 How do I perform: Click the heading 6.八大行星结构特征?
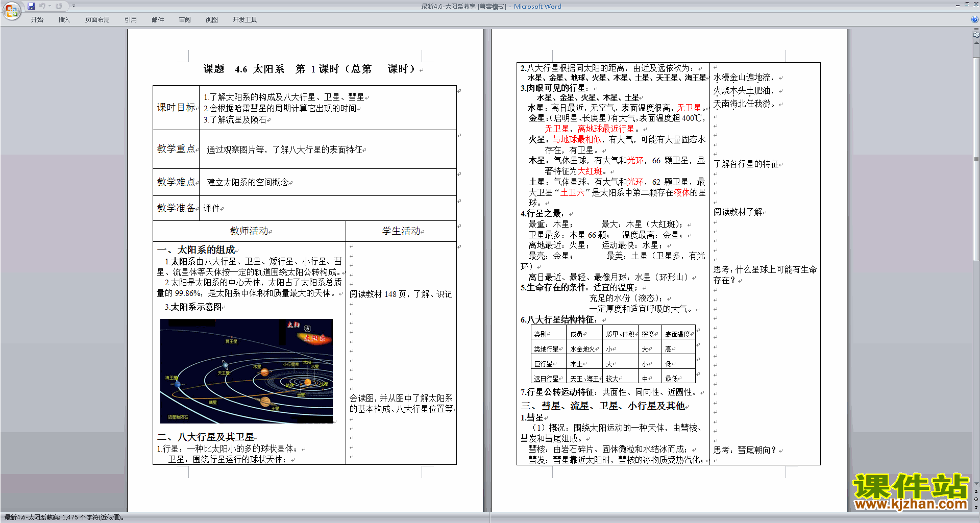click(558, 319)
